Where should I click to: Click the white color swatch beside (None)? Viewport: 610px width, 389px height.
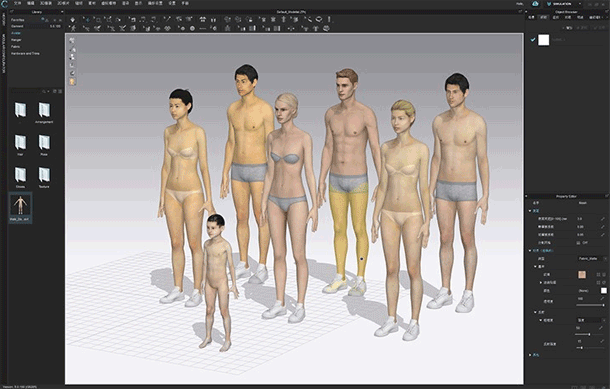[x=604, y=291]
